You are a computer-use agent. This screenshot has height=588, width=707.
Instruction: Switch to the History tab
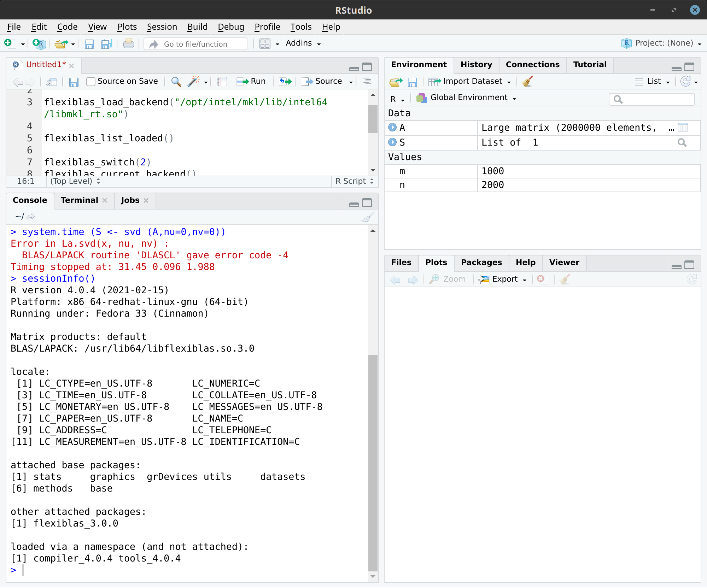click(476, 64)
